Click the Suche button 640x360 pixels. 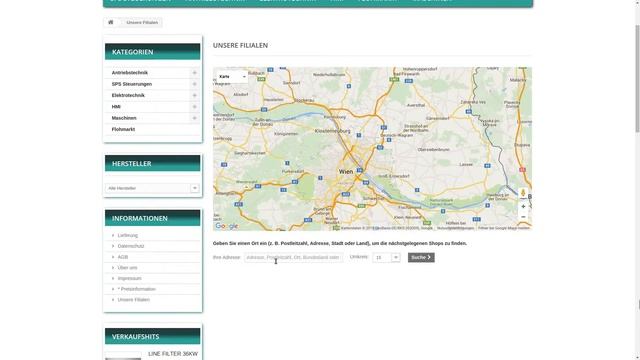click(x=421, y=258)
